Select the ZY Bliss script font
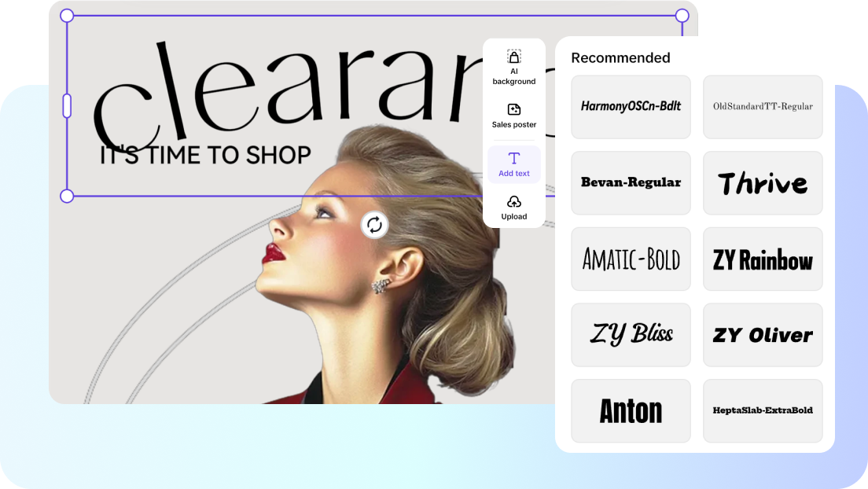The height and width of the screenshot is (489, 868). click(x=631, y=335)
